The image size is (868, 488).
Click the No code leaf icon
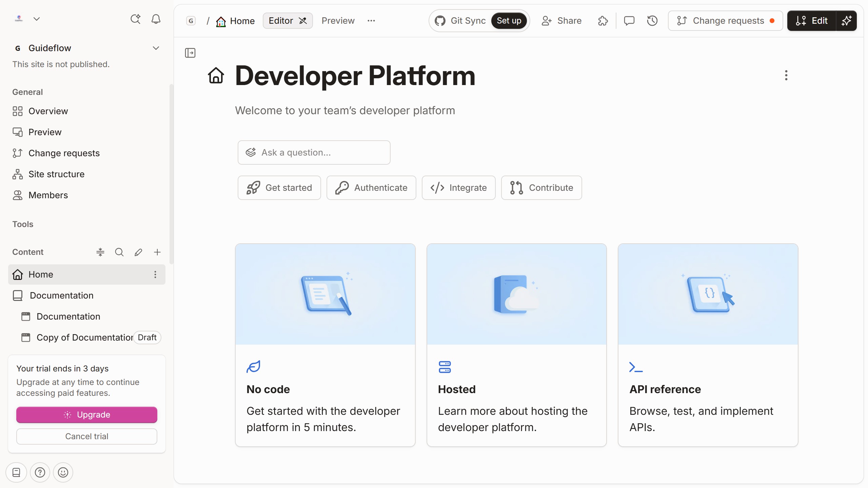(253, 367)
